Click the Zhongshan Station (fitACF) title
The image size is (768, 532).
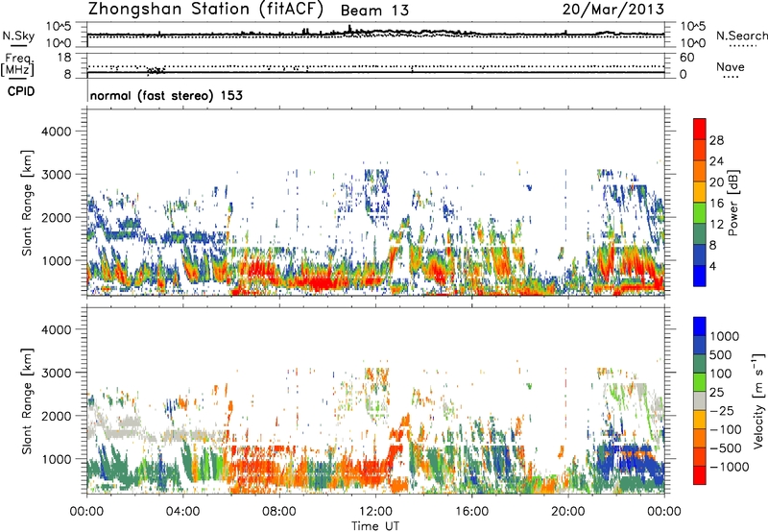coord(205,10)
